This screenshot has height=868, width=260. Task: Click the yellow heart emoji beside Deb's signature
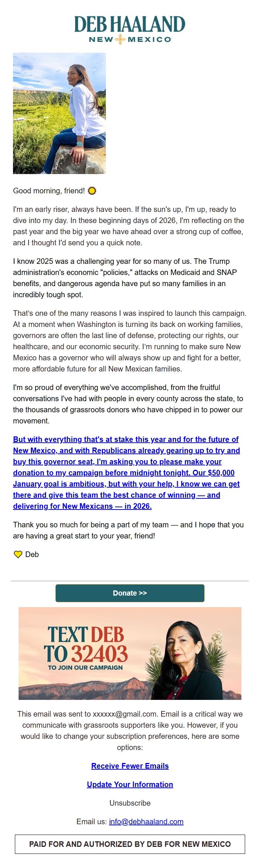tap(17, 554)
